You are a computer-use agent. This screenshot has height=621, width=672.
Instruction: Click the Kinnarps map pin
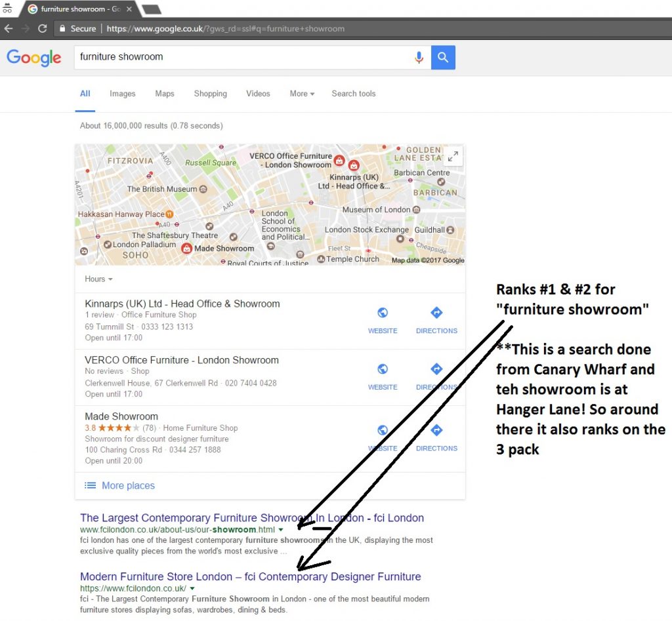[354, 165]
